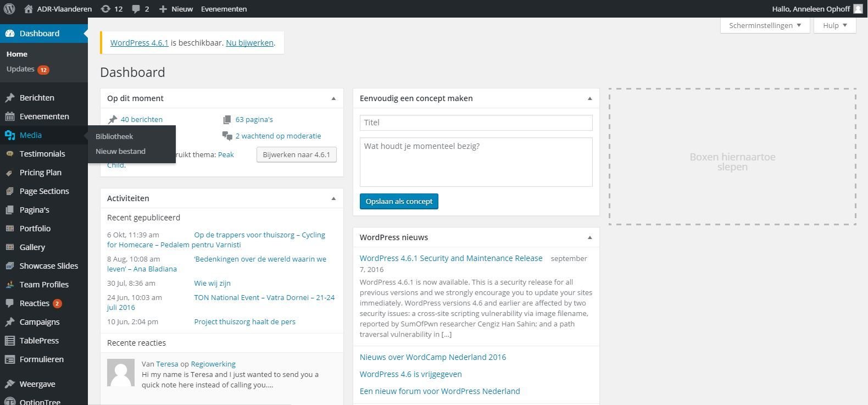
Task: Open Nieuws over WordCamp Nederland 2016
Action: (x=433, y=357)
